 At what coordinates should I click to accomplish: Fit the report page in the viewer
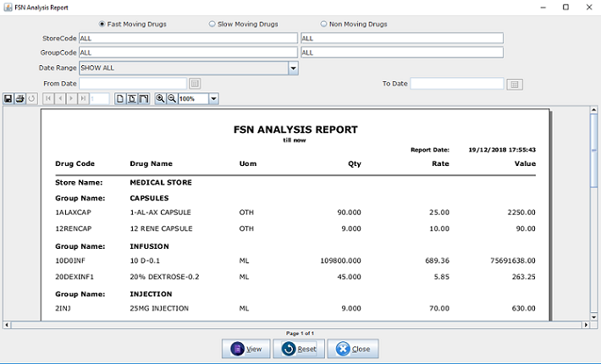click(x=132, y=99)
